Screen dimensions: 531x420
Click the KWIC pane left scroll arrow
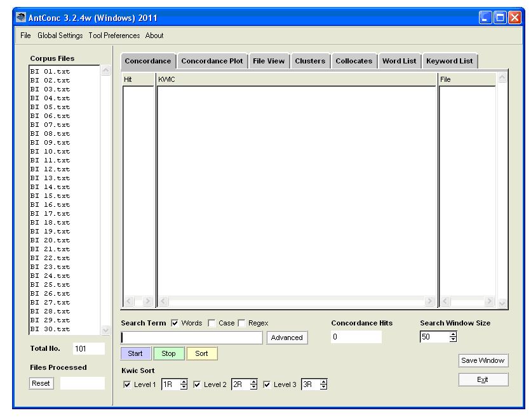[x=164, y=301]
